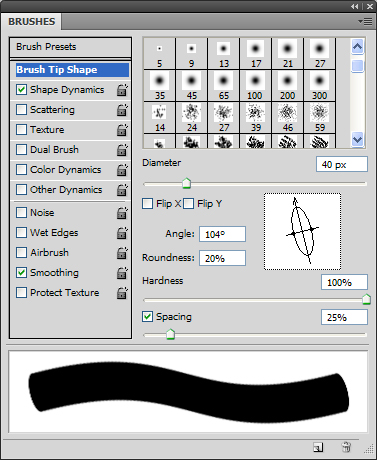The image size is (377, 460).
Task: Select Brush Tip Shape section
Action: click(72, 70)
